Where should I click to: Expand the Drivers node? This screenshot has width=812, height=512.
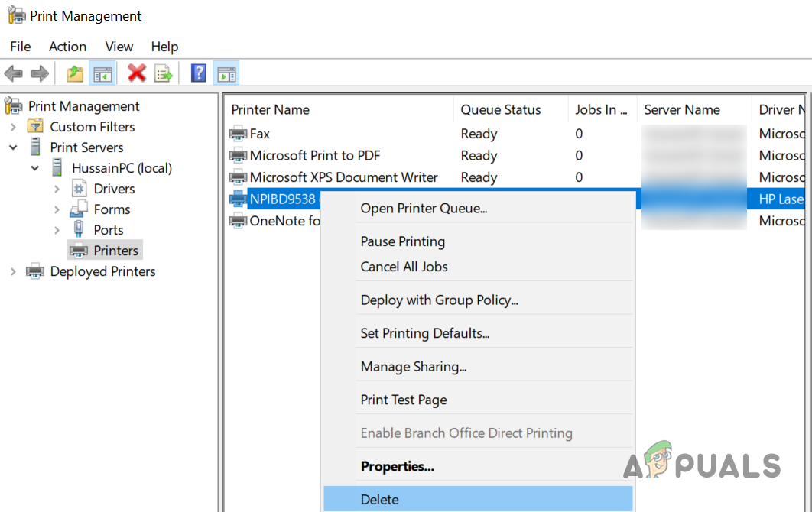pos(57,189)
